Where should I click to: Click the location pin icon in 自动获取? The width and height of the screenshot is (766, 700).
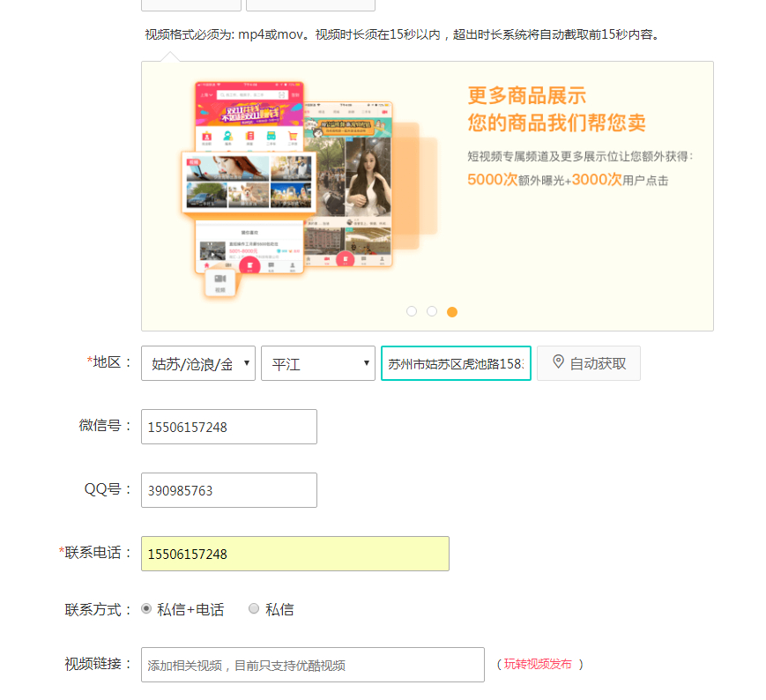(x=558, y=362)
